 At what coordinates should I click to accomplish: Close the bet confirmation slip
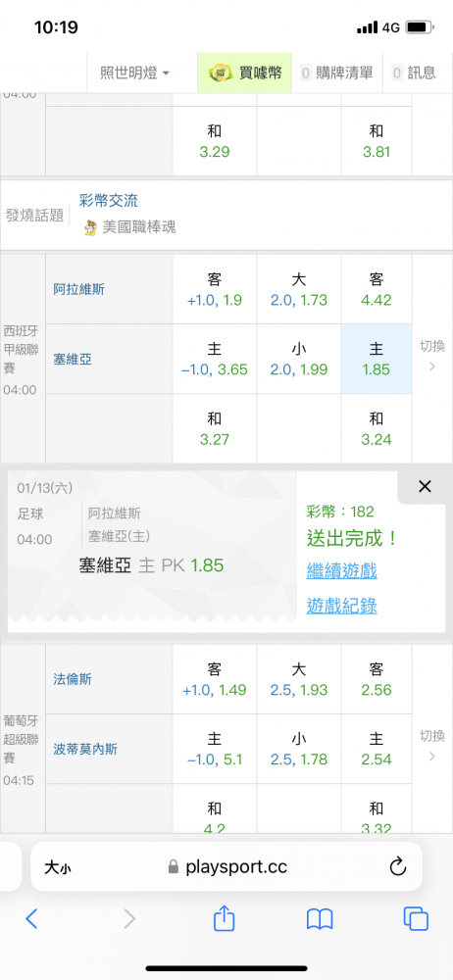[x=425, y=487]
